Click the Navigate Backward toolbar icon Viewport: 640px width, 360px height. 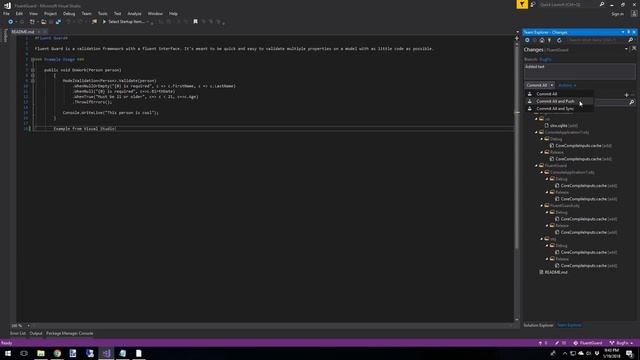10,22
